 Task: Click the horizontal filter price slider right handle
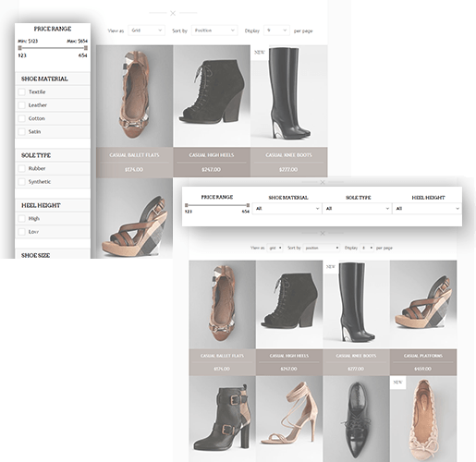[x=248, y=205]
